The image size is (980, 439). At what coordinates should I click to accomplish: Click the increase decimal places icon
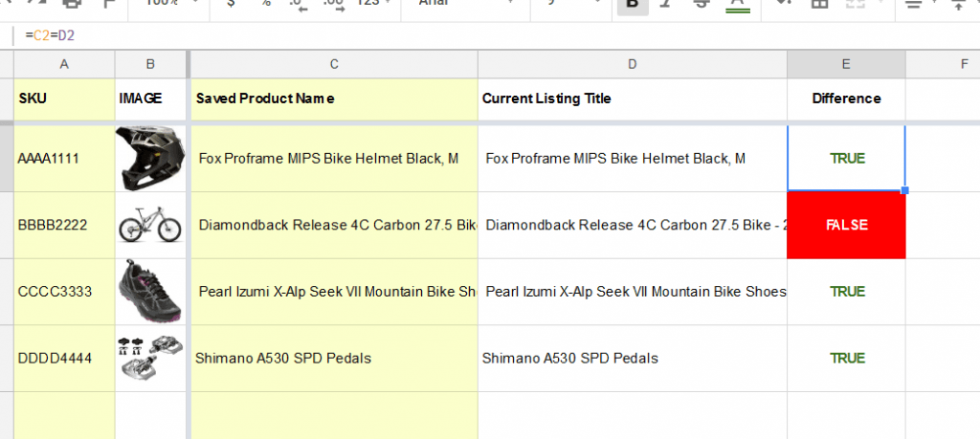point(333,5)
